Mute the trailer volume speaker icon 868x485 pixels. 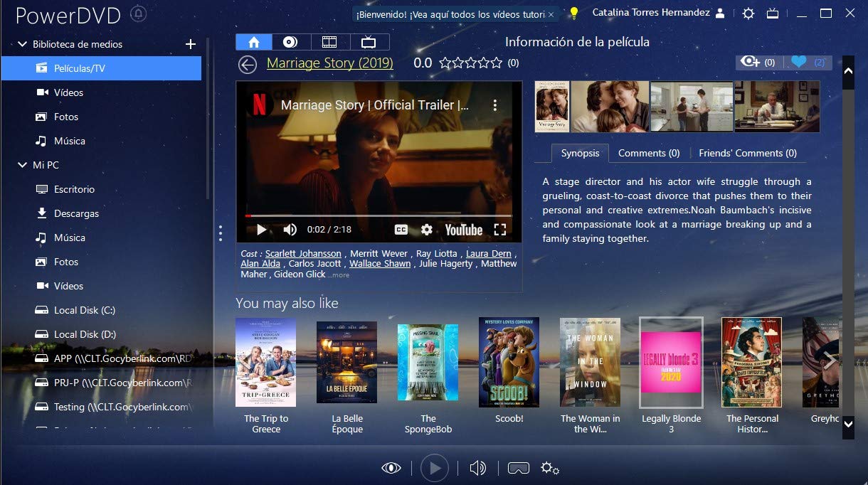coord(290,230)
